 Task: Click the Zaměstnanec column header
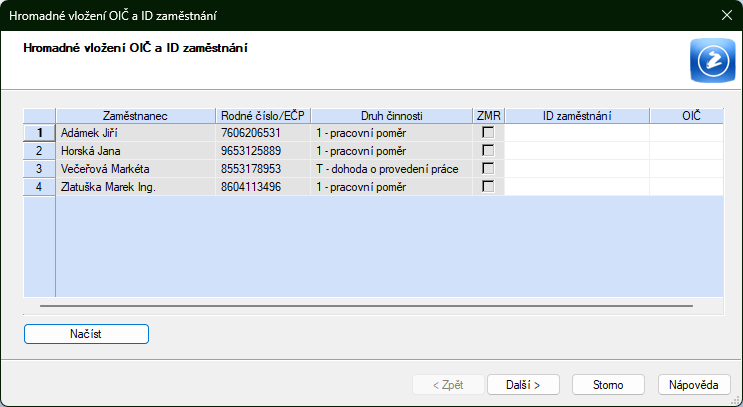pyautogui.click(x=135, y=116)
